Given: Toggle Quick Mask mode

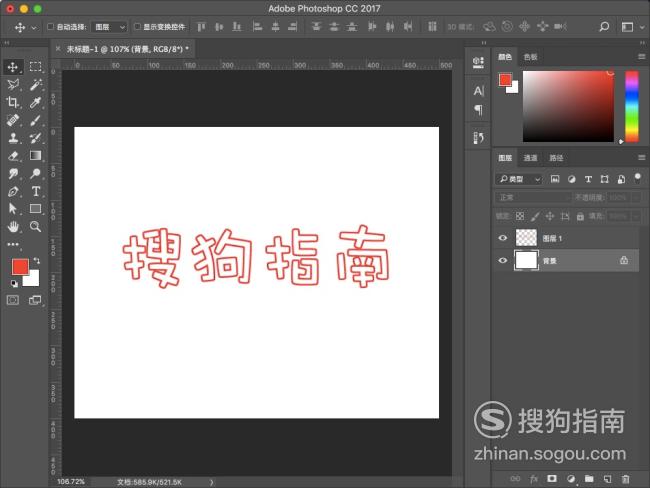Looking at the screenshot, I should pos(13,300).
